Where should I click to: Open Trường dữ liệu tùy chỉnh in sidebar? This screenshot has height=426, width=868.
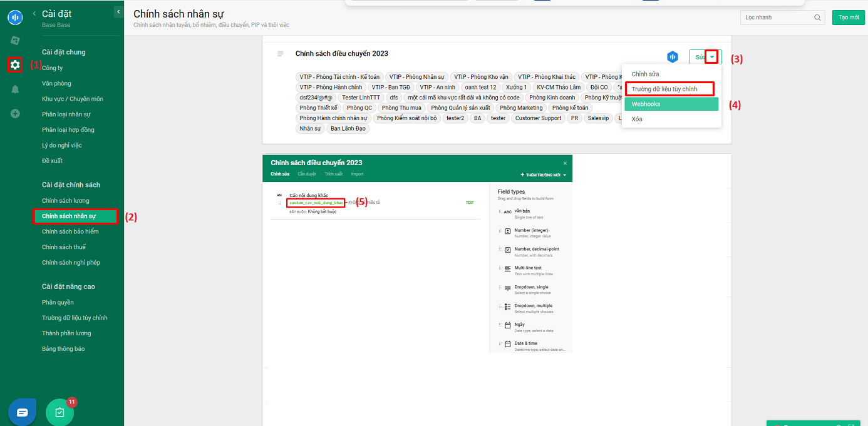[x=75, y=318]
